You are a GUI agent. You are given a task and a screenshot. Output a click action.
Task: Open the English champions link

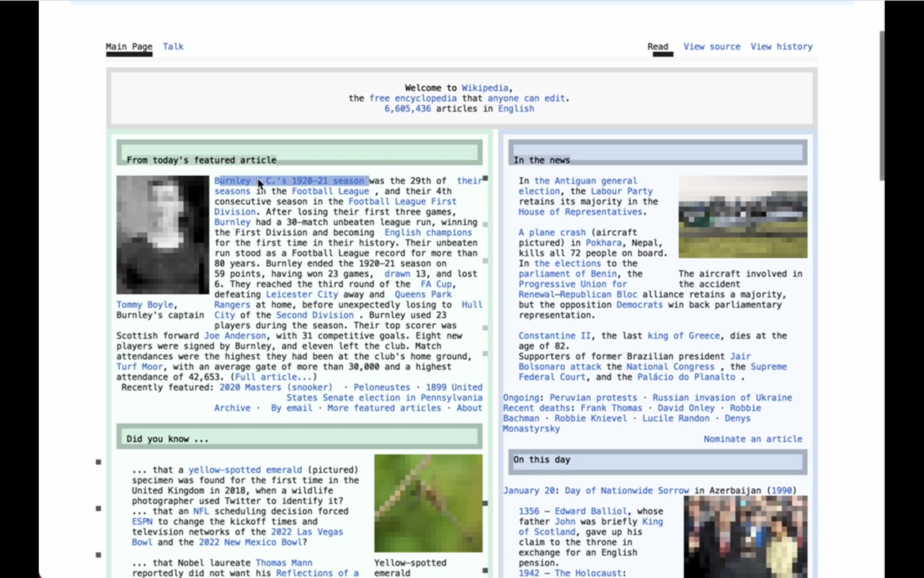pyautogui.click(x=428, y=232)
